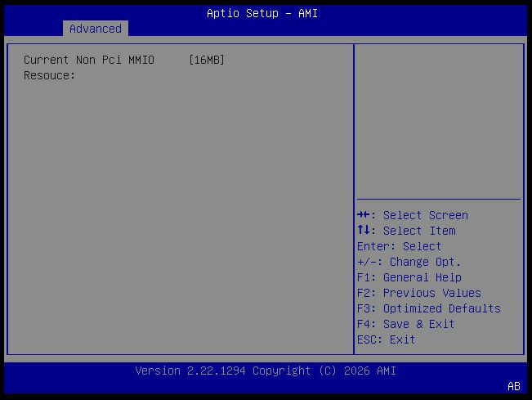The image size is (532, 400).
Task: Click the Resouce: label line
Action: click(x=50, y=75)
